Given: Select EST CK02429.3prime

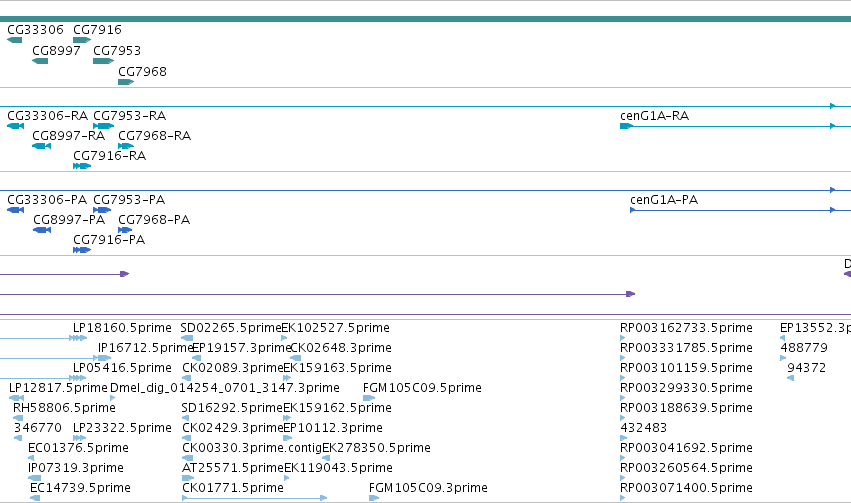Looking at the screenshot, I should [x=233, y=428].
